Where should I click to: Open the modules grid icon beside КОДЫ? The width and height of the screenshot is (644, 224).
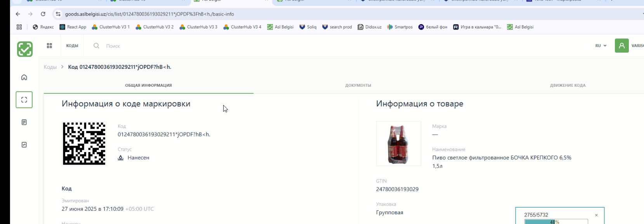click(49, 45)
